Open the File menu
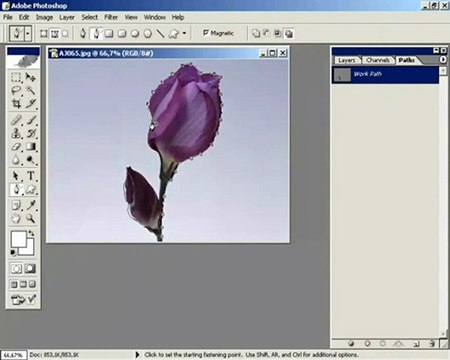The image size is (450, 360). (x=8, y=17)
